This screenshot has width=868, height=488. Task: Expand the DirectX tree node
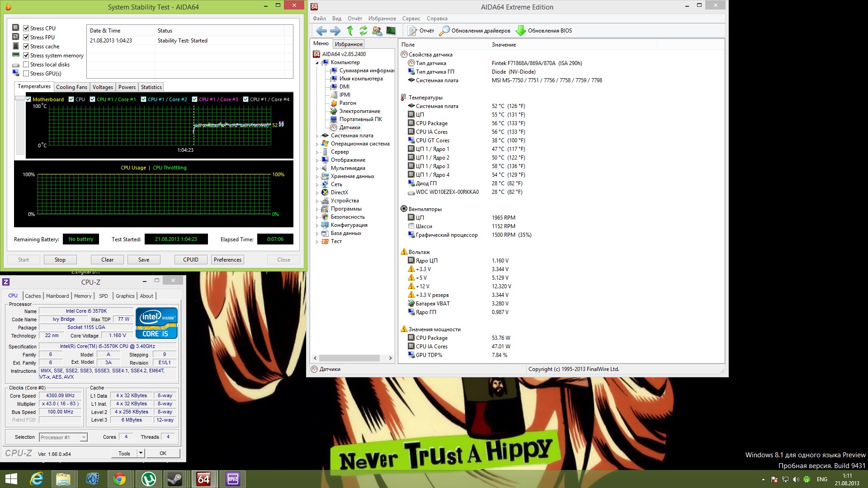(x=317, y=193)
